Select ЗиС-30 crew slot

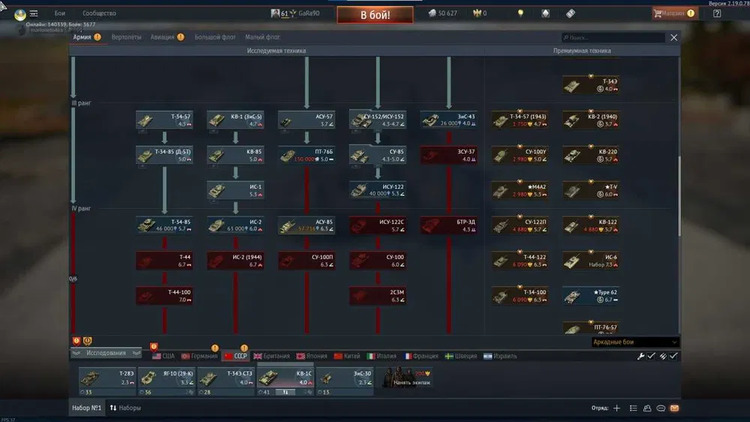345,381
